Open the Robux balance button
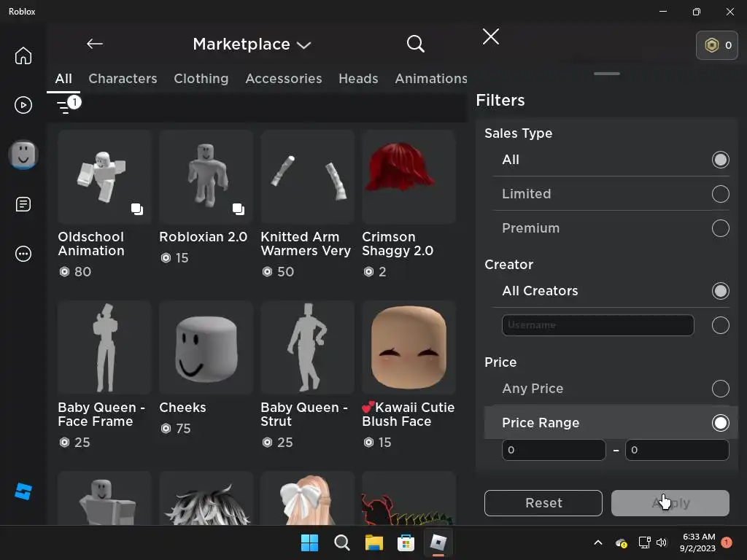This screenshot has height=560, width=747. click(x=717, y=45)
